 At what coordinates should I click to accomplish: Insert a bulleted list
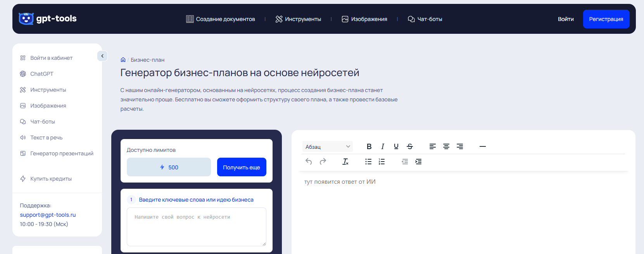coord(368,162)
